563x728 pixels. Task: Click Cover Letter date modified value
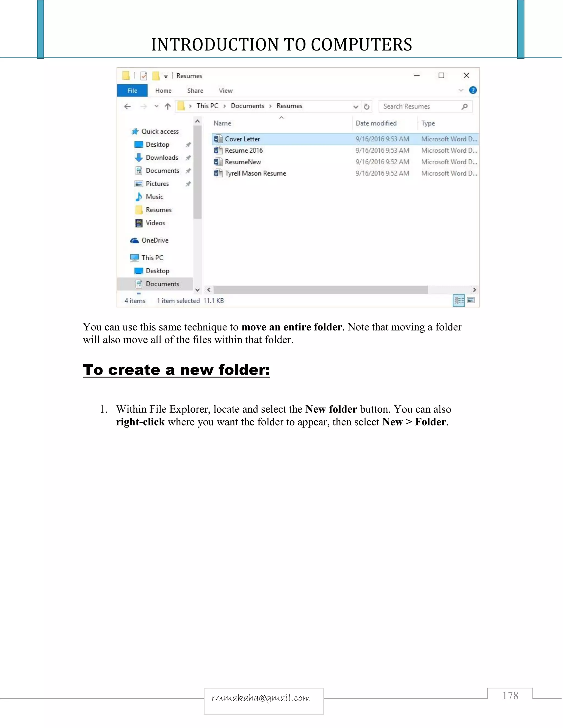coord(382,139)
